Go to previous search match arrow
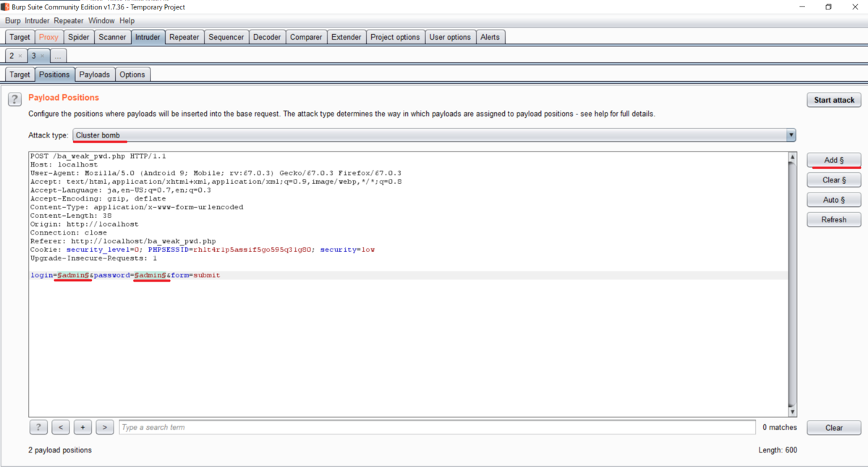The image size is (868, 467). (61, 427)
